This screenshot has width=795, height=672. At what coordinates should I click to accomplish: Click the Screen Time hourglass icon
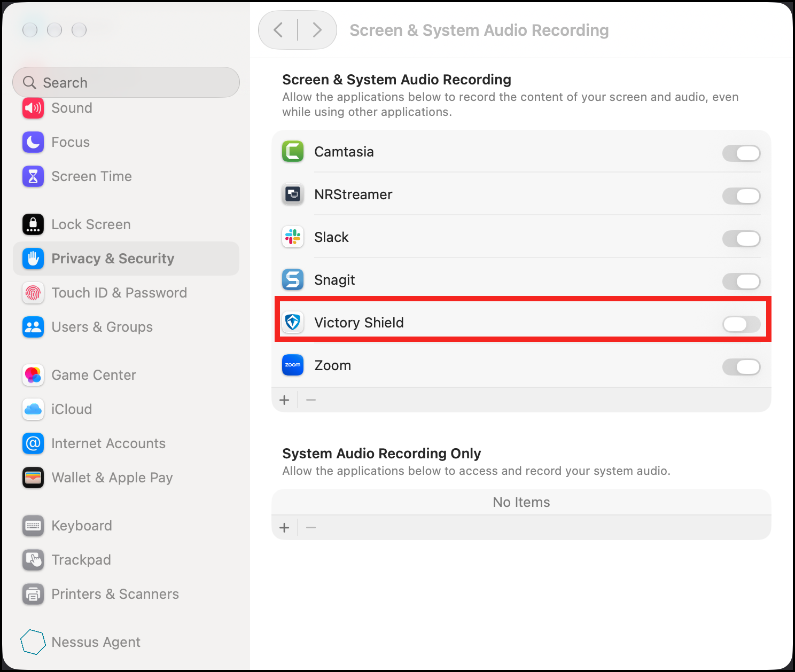tap(33, 176)
